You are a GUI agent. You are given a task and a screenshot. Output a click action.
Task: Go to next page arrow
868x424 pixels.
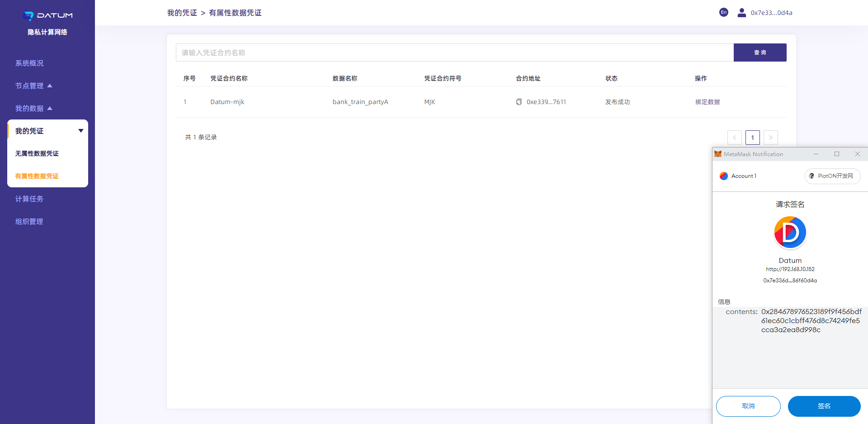click(x=771, y=138)
